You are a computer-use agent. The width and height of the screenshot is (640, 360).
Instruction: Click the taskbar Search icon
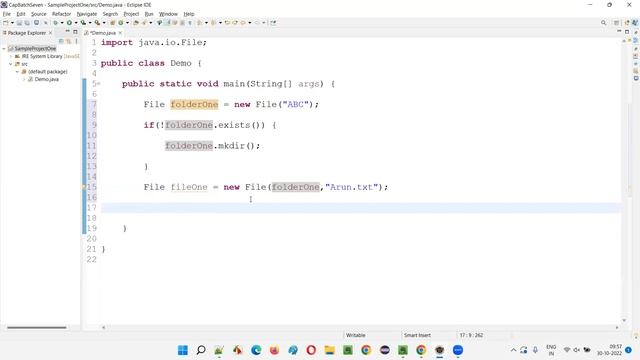[x=201, y=350]
